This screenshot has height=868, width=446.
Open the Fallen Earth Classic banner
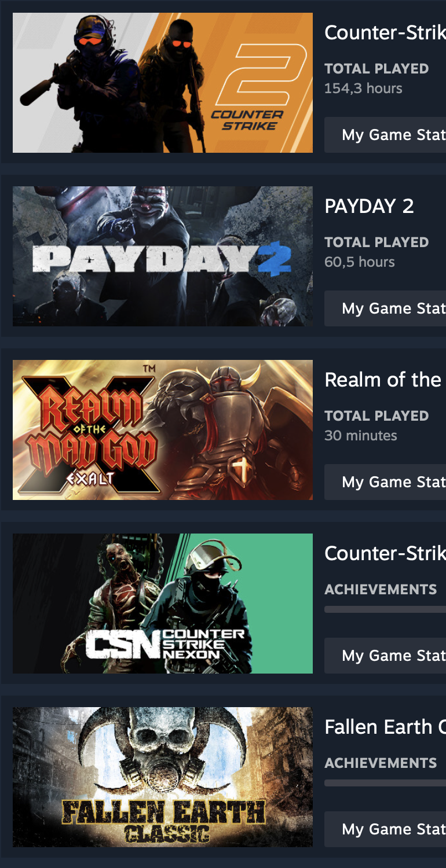(163, 777)
